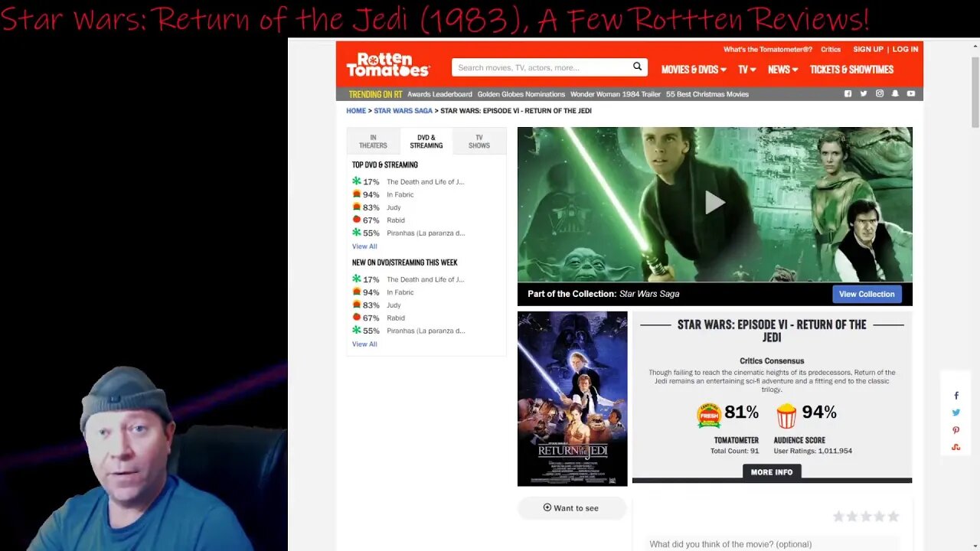The image size is (980, 551).
Task: Open Judy under Top DVD & Streaming
Action: pyautogui.click(x=394, y=207)
